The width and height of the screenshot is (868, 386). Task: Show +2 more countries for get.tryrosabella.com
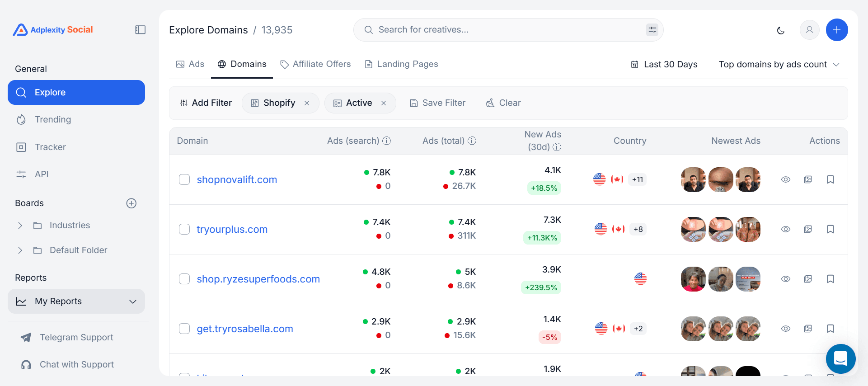click(x=638, y=329)
